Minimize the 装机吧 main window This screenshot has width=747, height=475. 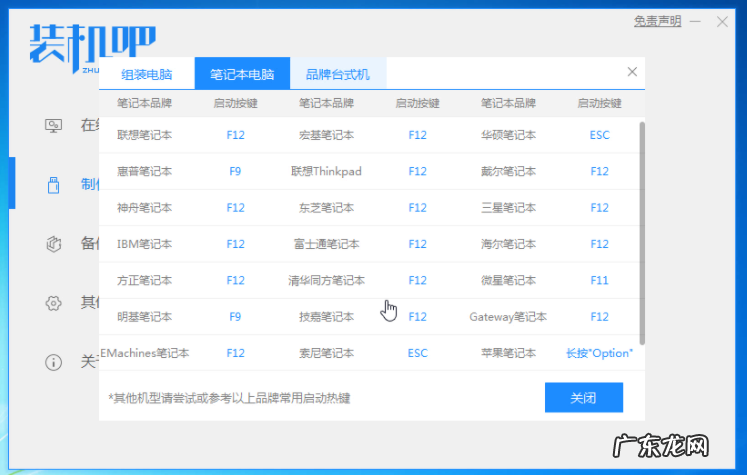[x=697, y=21]
